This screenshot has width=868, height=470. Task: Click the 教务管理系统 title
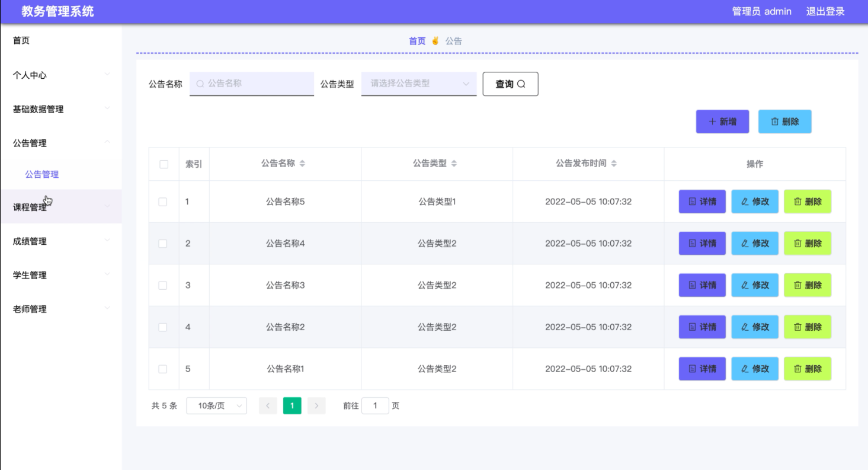click(x=57, y=11)
